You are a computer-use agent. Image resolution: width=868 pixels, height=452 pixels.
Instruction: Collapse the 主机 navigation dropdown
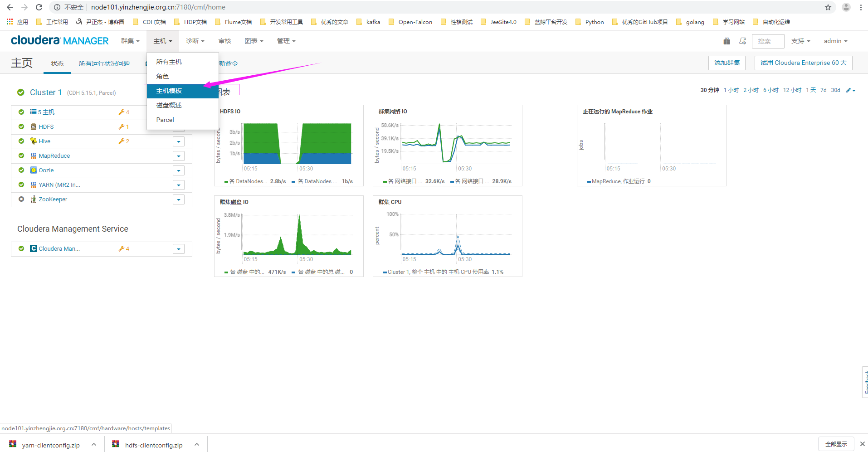163,41
